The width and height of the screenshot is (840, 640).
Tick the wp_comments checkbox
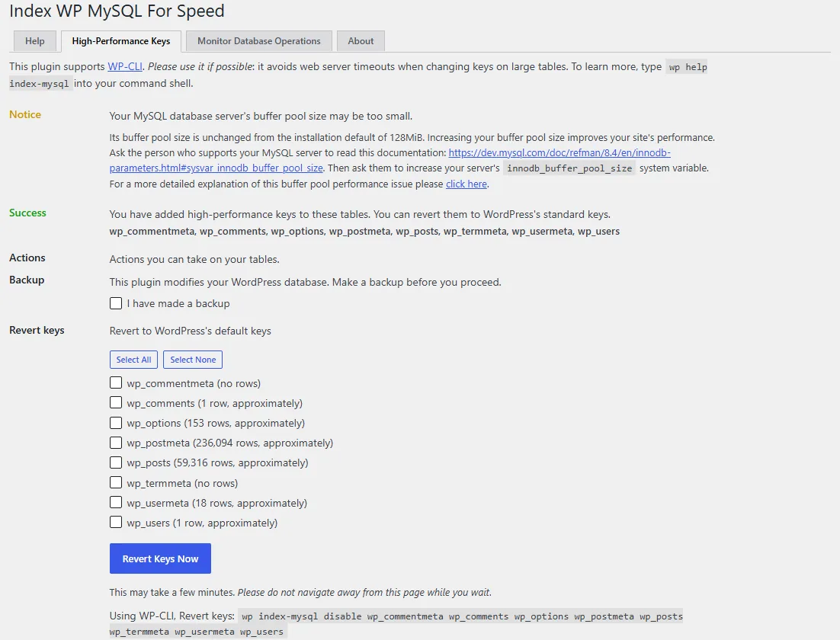pos(116,402)
